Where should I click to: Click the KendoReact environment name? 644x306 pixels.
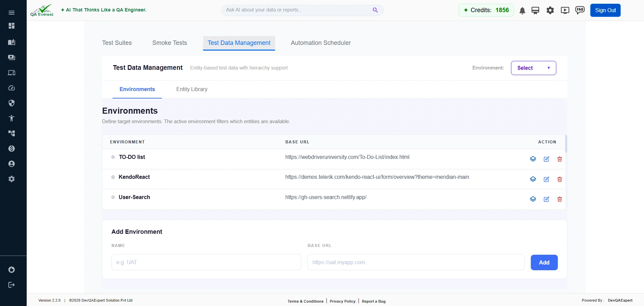click(134, 177)
